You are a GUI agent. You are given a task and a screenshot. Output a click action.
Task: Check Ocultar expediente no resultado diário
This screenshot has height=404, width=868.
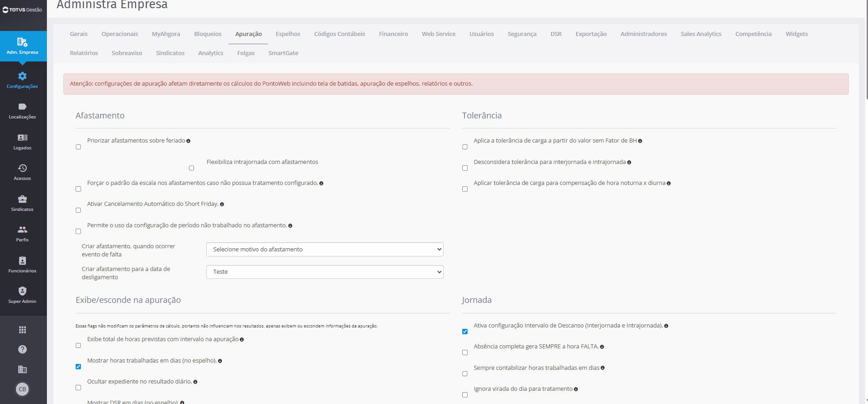pyautogui.click(x=78, y=388)
